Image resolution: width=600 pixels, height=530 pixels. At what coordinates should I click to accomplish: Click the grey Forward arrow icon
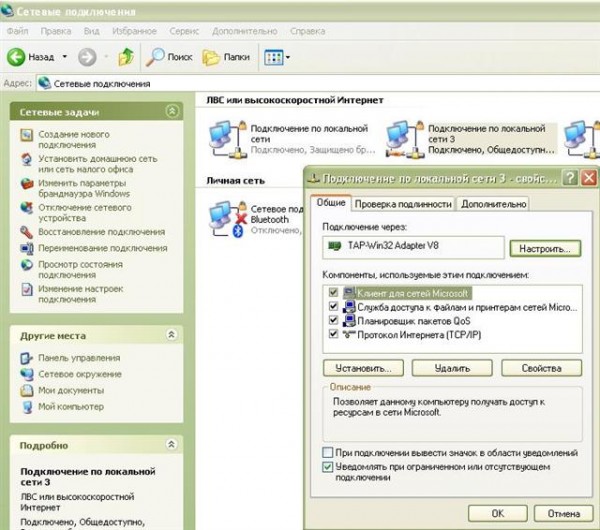87,57
